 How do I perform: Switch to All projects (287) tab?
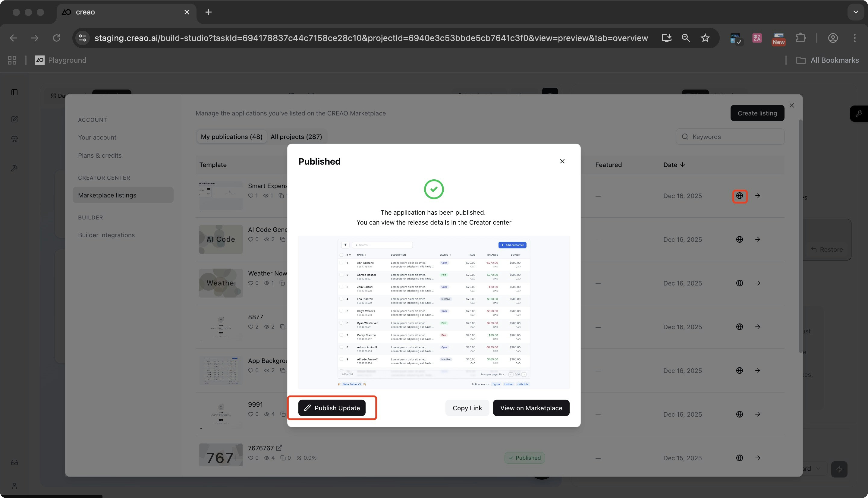tap(296, 137)
